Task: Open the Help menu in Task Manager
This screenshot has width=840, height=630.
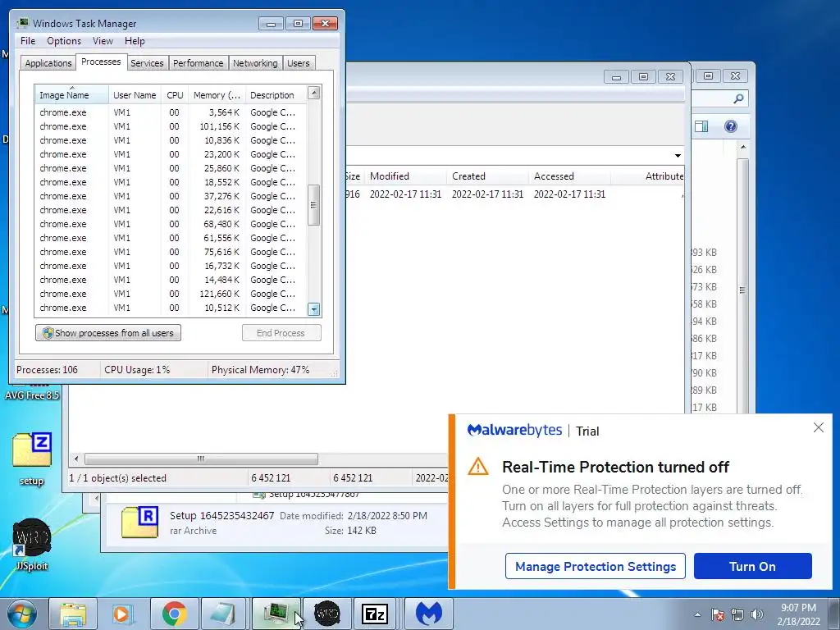Action: [135, 41]
